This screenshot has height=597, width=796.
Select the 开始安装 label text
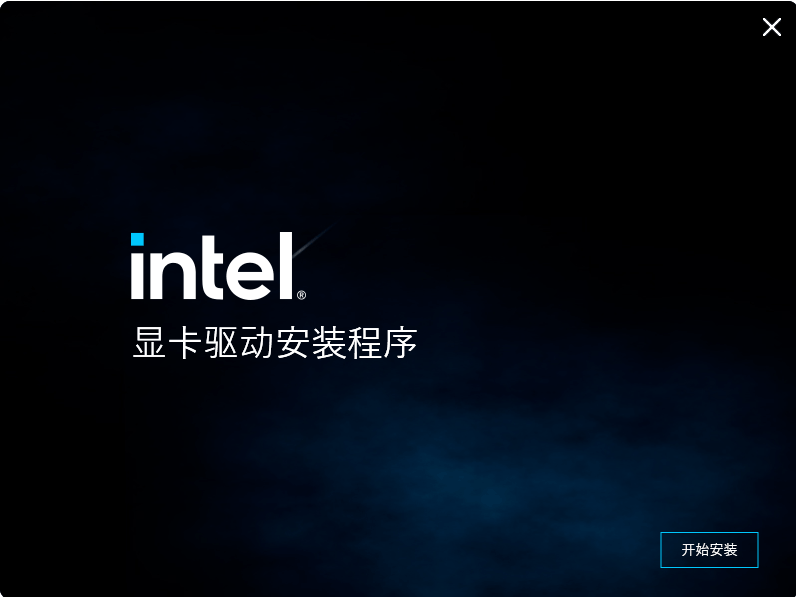click(x=709, y=550)
